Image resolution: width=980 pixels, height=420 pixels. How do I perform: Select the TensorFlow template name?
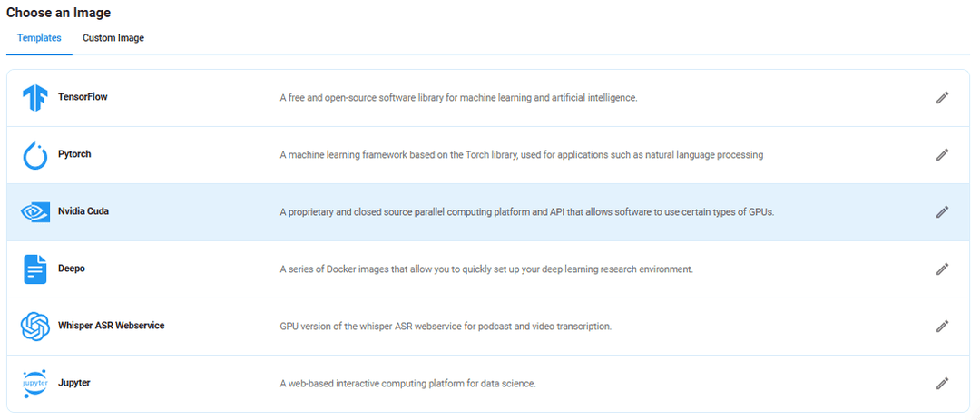tap(83, 97)
